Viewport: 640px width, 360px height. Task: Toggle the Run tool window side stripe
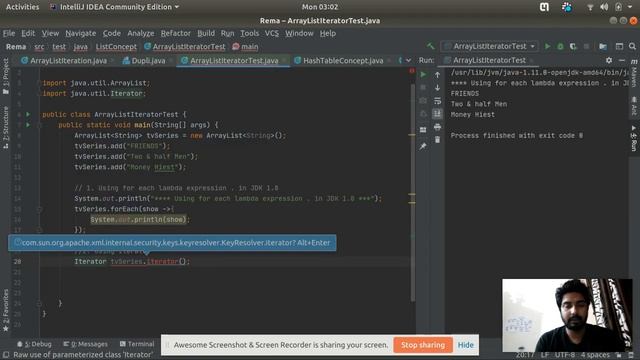point(634,138)
